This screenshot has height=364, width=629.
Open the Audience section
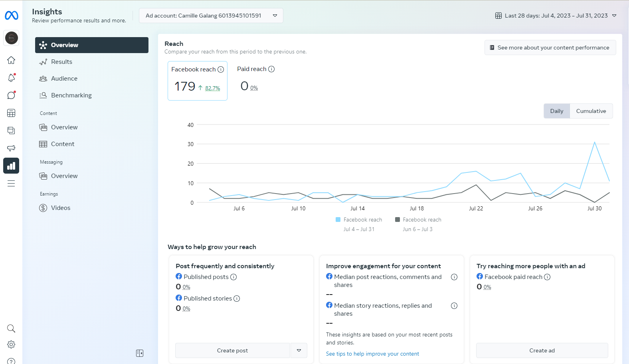coord(92,79)
